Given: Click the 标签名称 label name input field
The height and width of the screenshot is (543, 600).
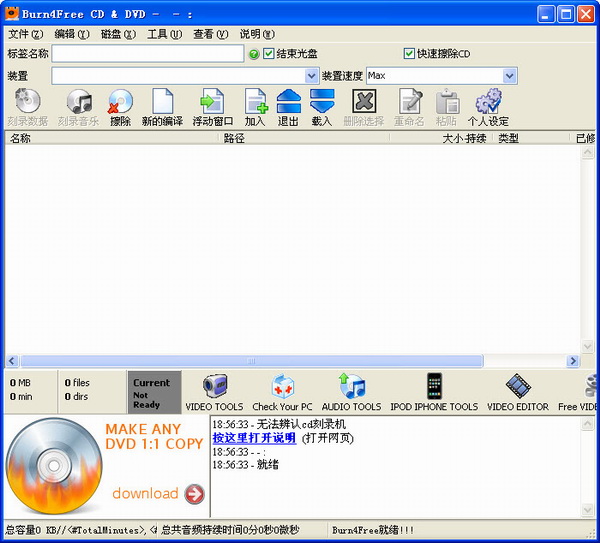Looking at the screenshot, I should pyautogui.click(x=148, y=54).
